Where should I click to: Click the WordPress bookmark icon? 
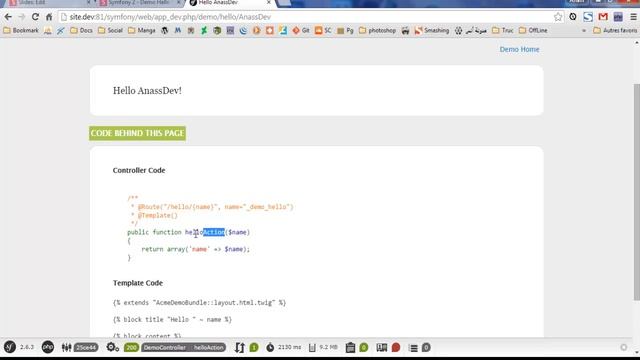(x=164, y=31)
